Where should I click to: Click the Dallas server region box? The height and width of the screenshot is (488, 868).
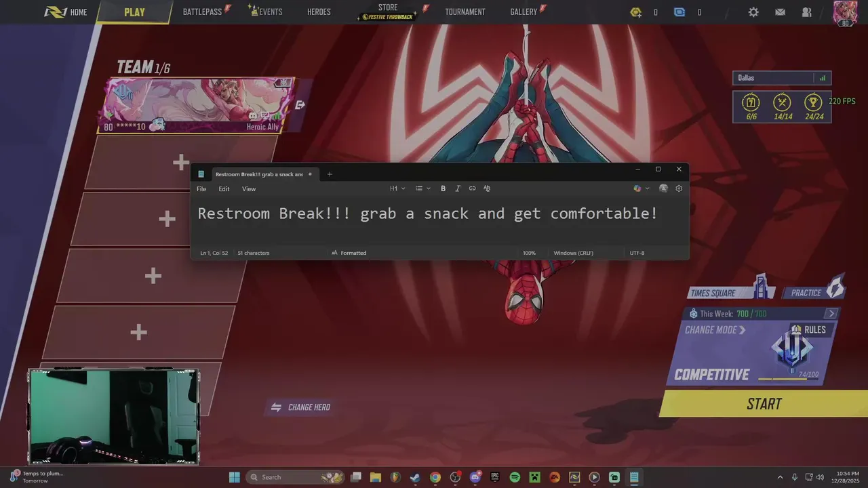click(781, 78)
